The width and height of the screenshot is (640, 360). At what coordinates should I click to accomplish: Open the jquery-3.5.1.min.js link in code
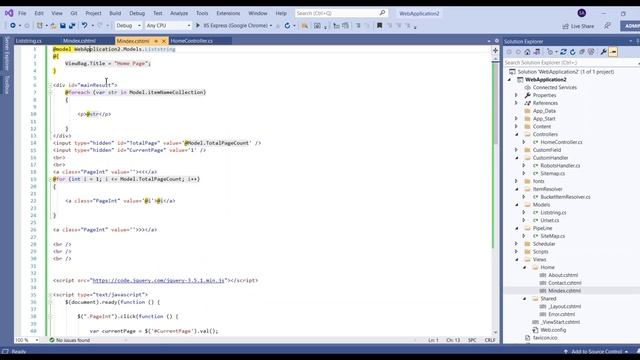(x=158, y=280)
